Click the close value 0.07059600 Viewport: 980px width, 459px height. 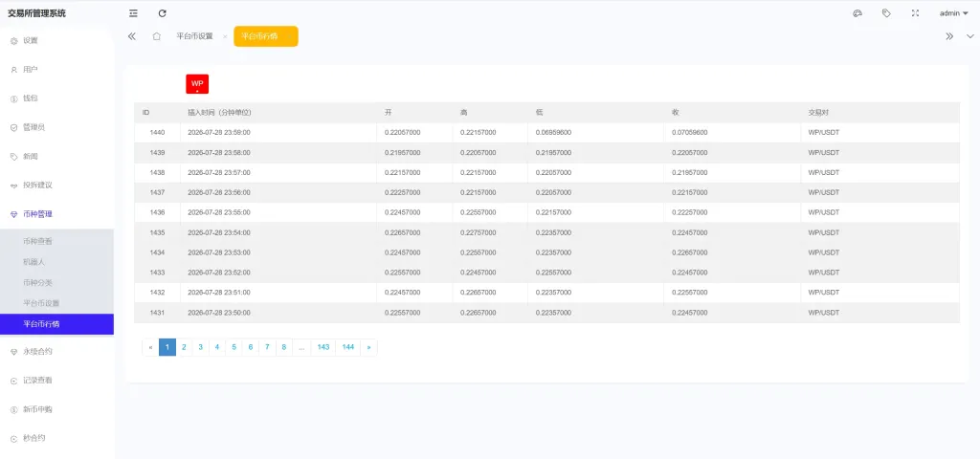[690, 132]
